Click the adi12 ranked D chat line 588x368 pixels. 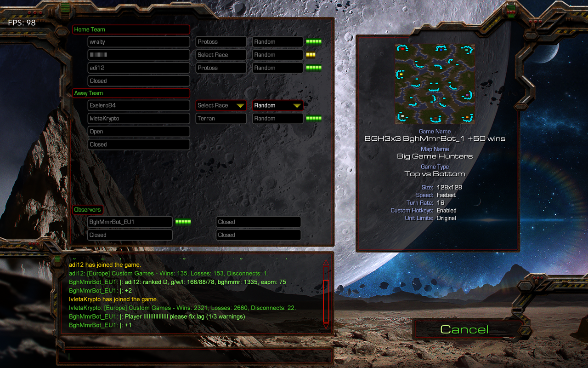177,282
